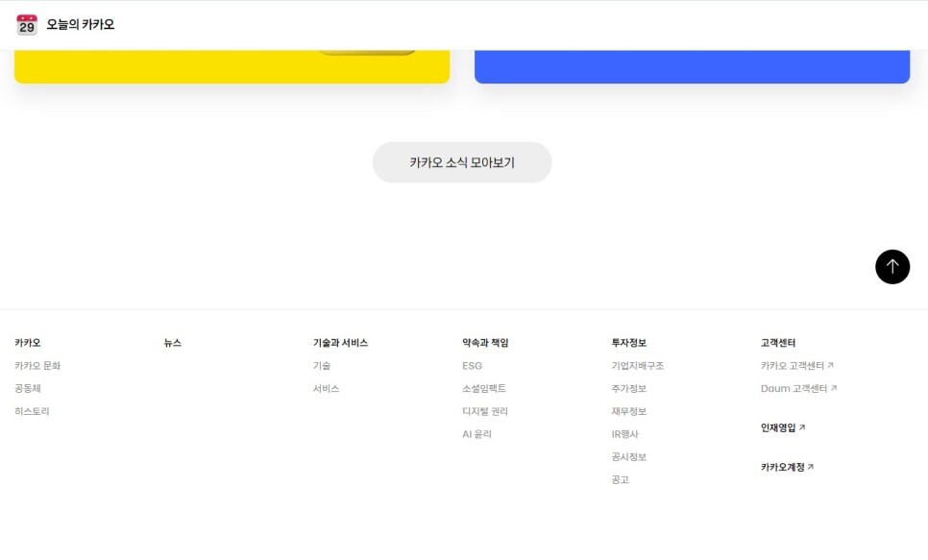This screenshot has height=560, width=928.
Task: Open 기술 link in footer
Action: click(x=322, y=366)
